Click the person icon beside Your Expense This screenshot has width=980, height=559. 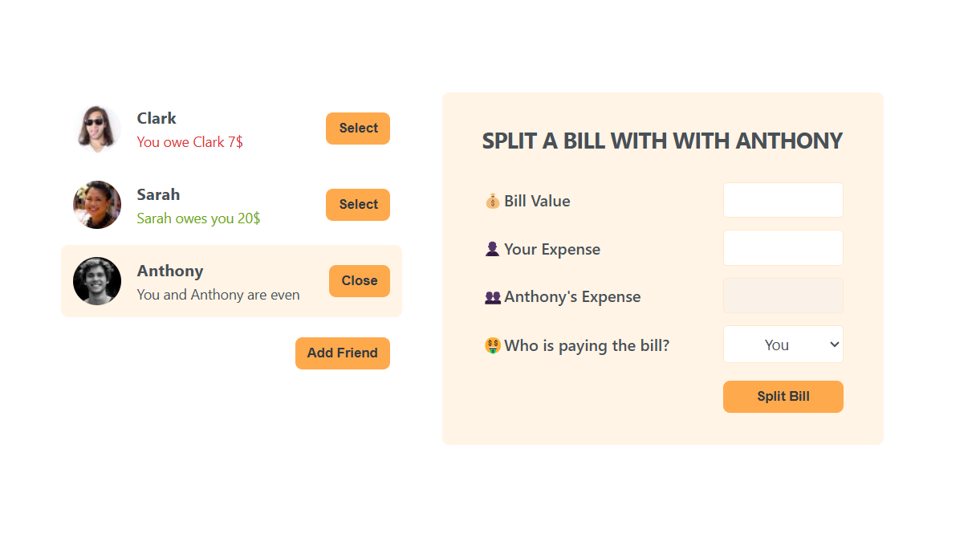point(493,249)
